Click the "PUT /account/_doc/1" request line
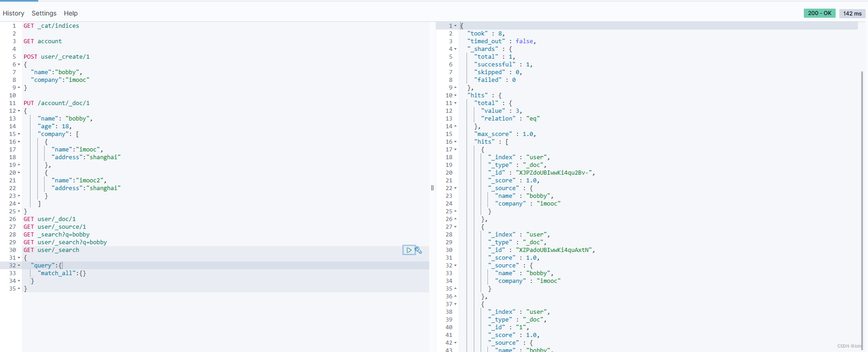 click(x=57, y=103)
